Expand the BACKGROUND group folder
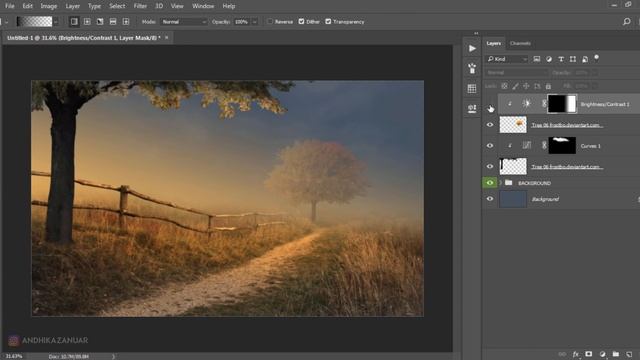Screen dimensions: 640x360 pos(500,183)
